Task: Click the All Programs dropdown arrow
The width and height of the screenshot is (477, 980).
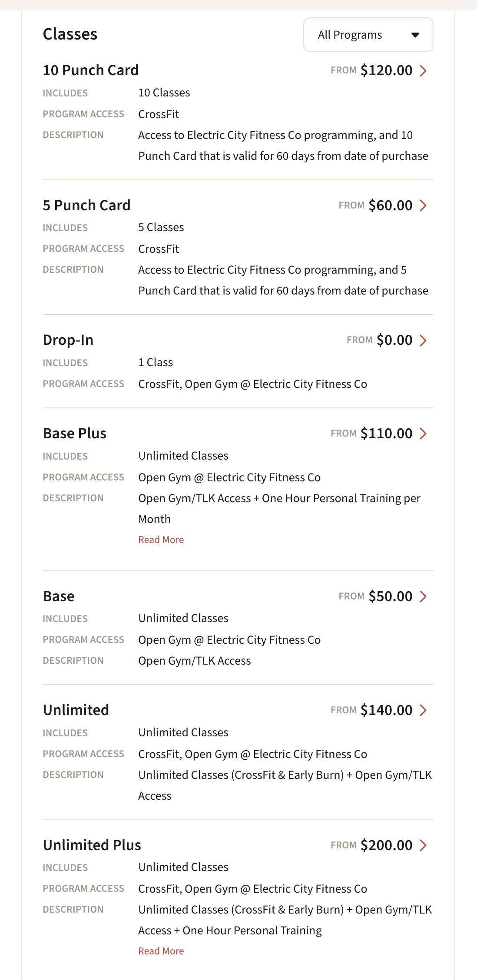Action: point(415,35)
